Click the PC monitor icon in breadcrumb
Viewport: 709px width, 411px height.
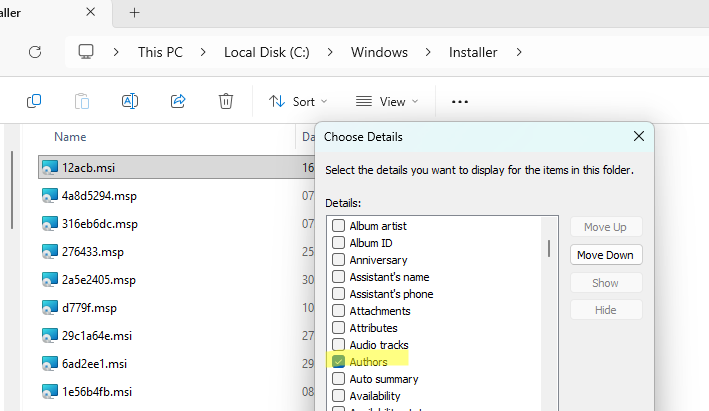click(x=86, y=52)
